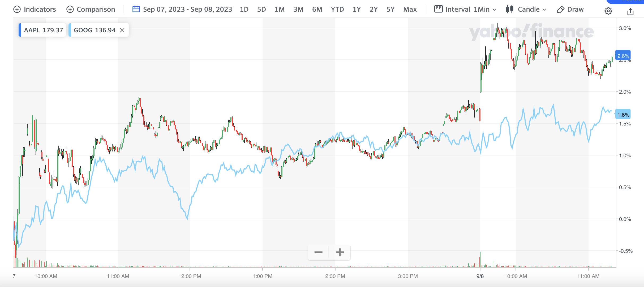Screen dimensions: 644x287
Task: Open the Indicators plus icon
Action: (17, 10)
